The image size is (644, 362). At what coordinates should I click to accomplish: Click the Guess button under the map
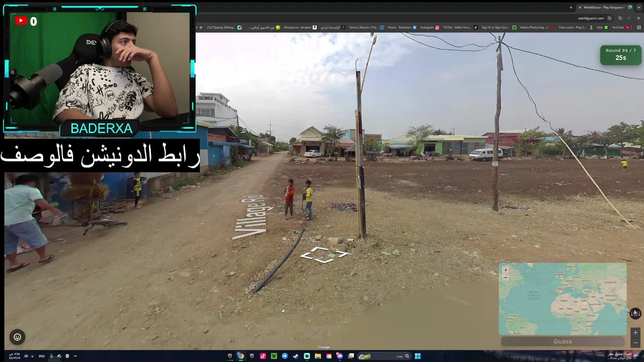(x=562, y=341)
